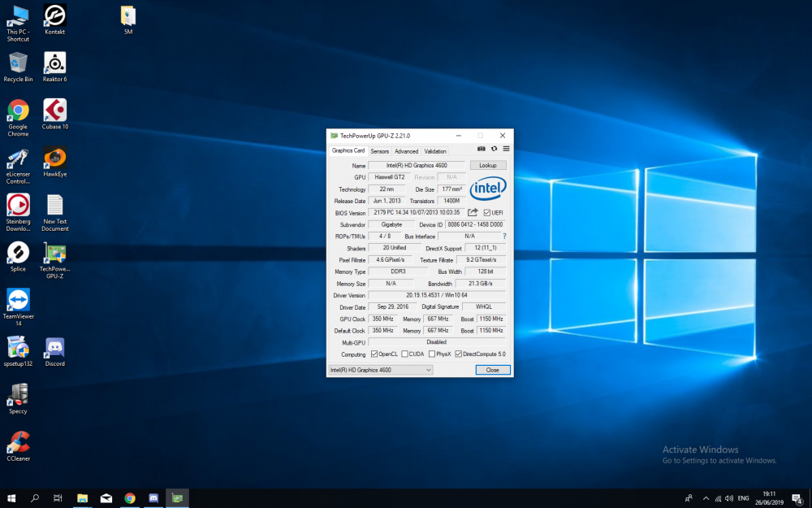Image resolution: width=812 pixels, height=508 pixels.
Task: Click the Digital Signature value WHQL
Action: click(x=484, y=307)
